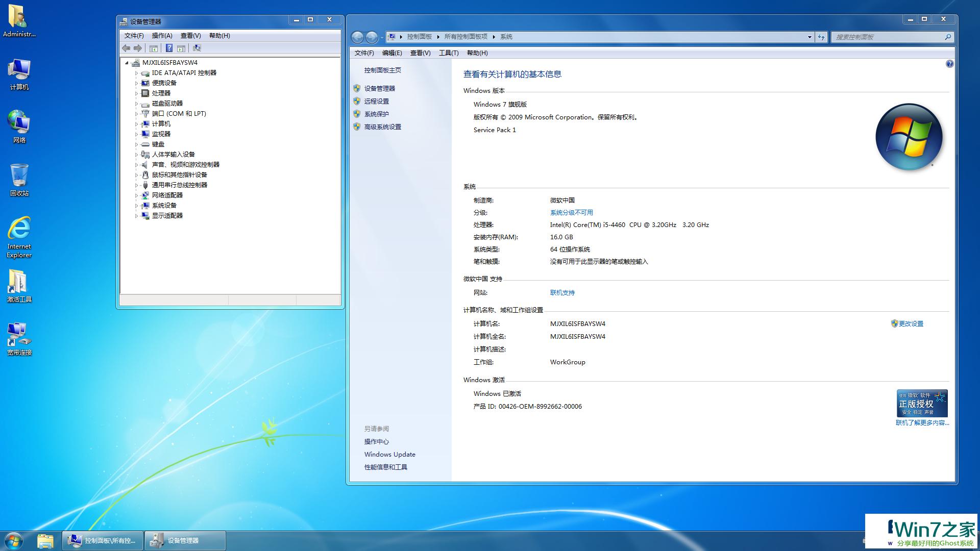This screenshot has height=551, width=980.
Task: Select the 人体学输入设备 device icon
Action: [x=145, y=154]
